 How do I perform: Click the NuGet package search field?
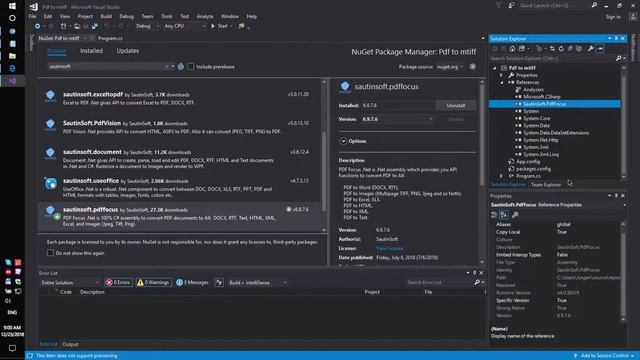107,67
